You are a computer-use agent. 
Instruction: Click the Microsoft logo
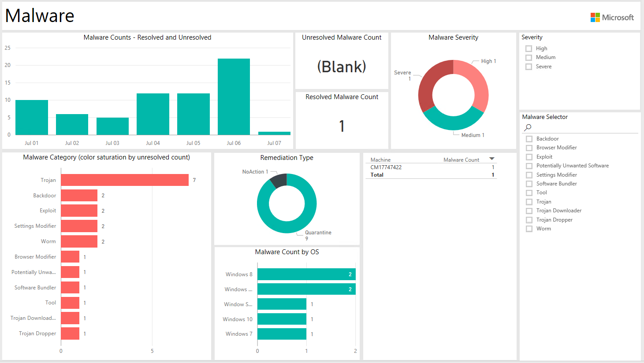point(612,17)
